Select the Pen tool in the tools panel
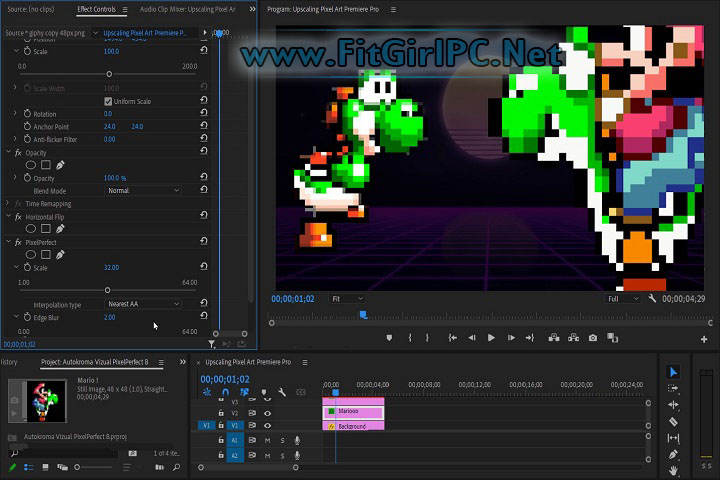The image size is (720, 480). [x=673, y=455]
